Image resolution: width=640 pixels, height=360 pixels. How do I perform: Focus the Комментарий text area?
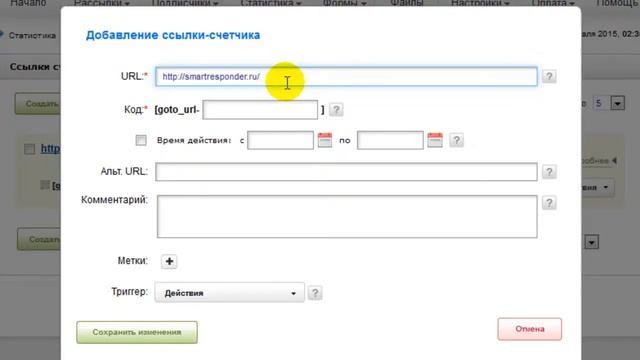347,216
